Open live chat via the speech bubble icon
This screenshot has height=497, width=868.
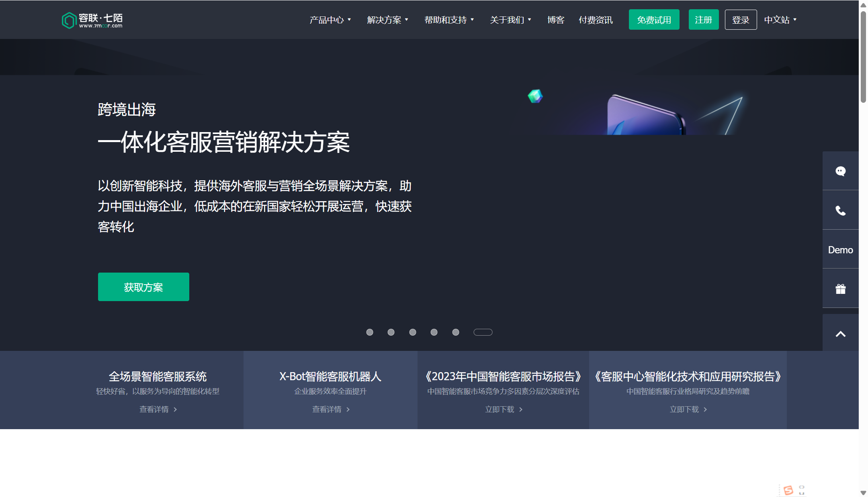841,171
